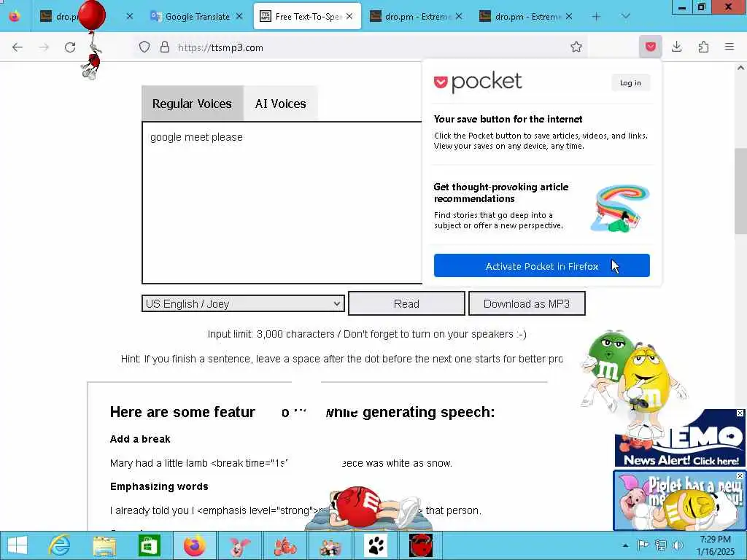Click the Firefox taskbar icon
The width and height of the screenshot is (747, 560).
[x=194, y=545]
